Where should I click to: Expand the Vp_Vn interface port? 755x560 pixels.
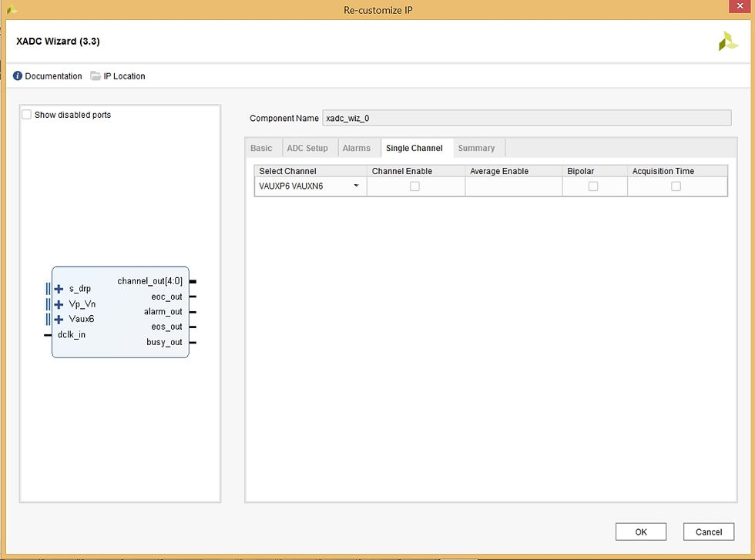point(59,303)
